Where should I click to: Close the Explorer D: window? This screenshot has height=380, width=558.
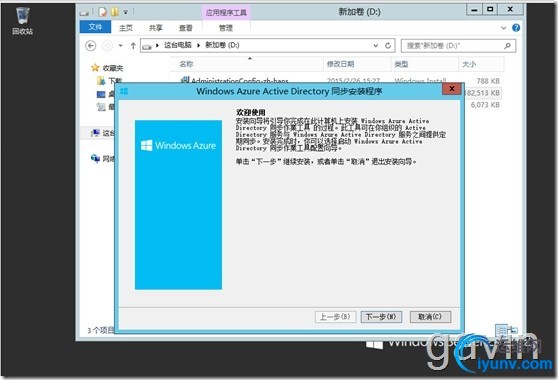(510, 10)
